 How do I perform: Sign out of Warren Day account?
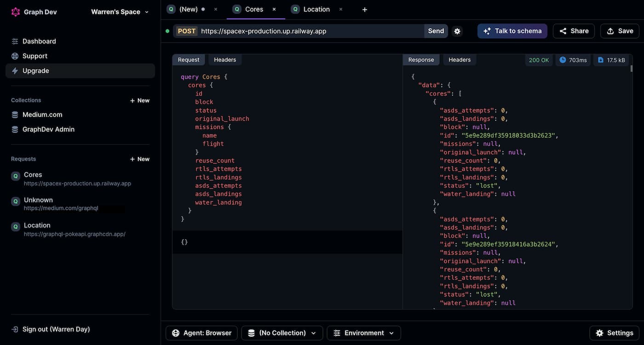(x=51, y=329)
